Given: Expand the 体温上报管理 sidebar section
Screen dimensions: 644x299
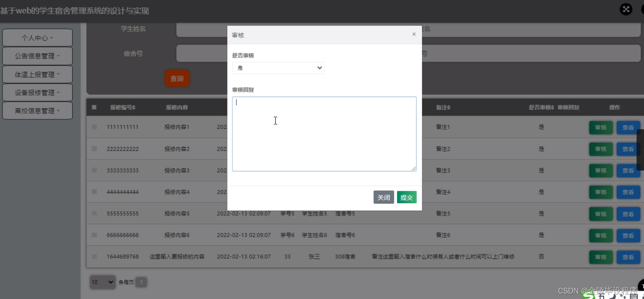Looking at the screenshot, I should (x=37, y=74).
